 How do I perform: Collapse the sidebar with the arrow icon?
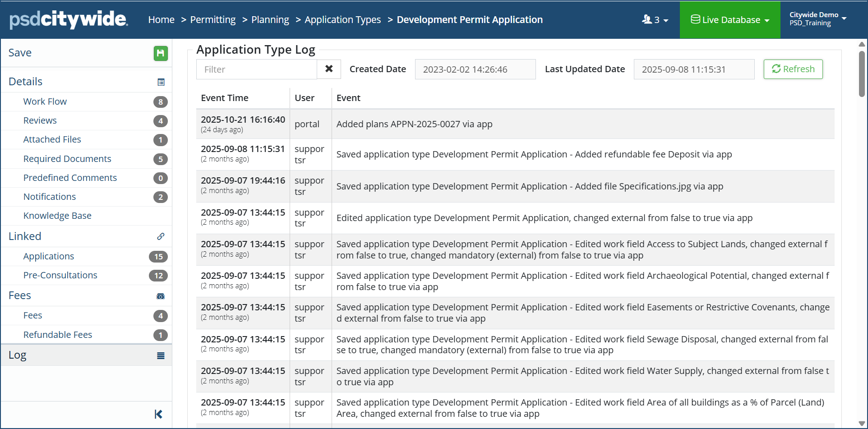(158, 414)
